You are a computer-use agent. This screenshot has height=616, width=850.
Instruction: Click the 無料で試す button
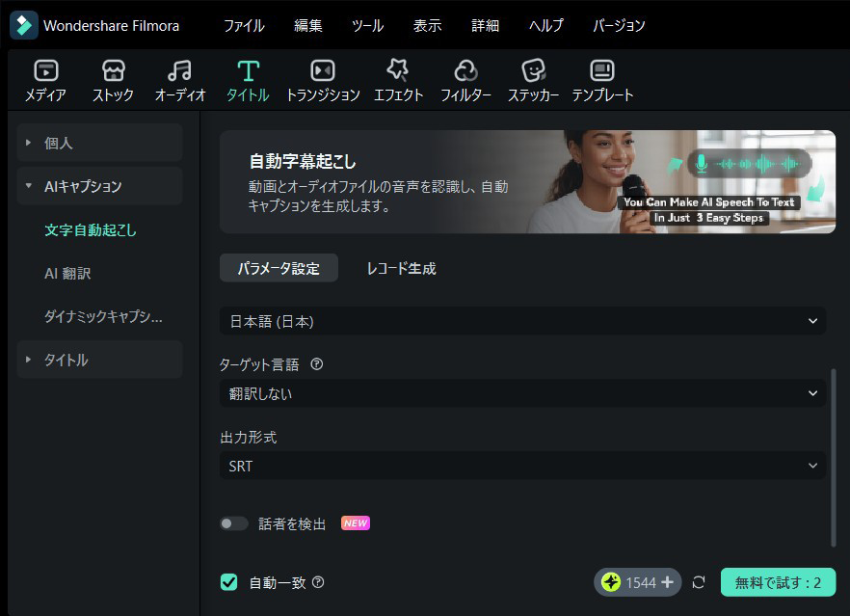pyautogui.click(x=777, y=582)
